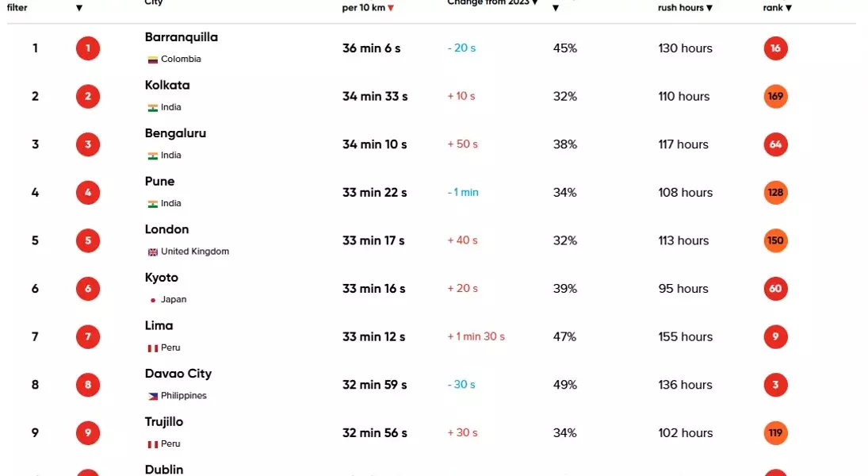Click the Colombia flag under Barranquilla

click(153, 59)
